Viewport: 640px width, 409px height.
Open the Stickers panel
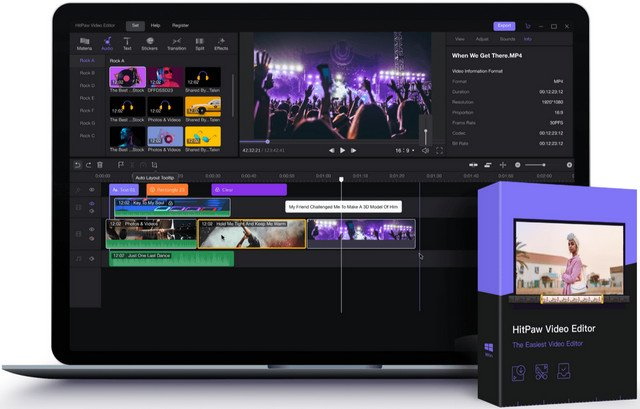tap(150, 43)
